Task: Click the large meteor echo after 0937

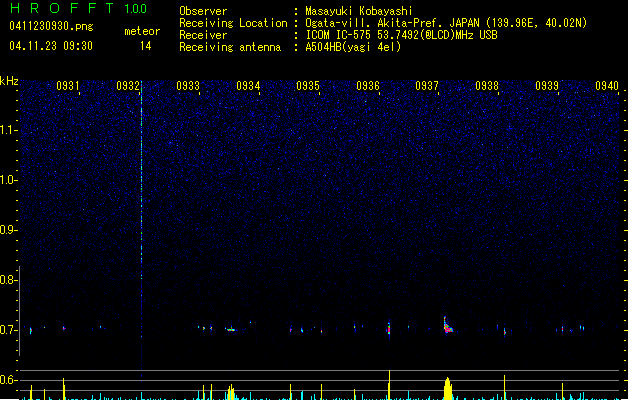Action: coord(448,325)
